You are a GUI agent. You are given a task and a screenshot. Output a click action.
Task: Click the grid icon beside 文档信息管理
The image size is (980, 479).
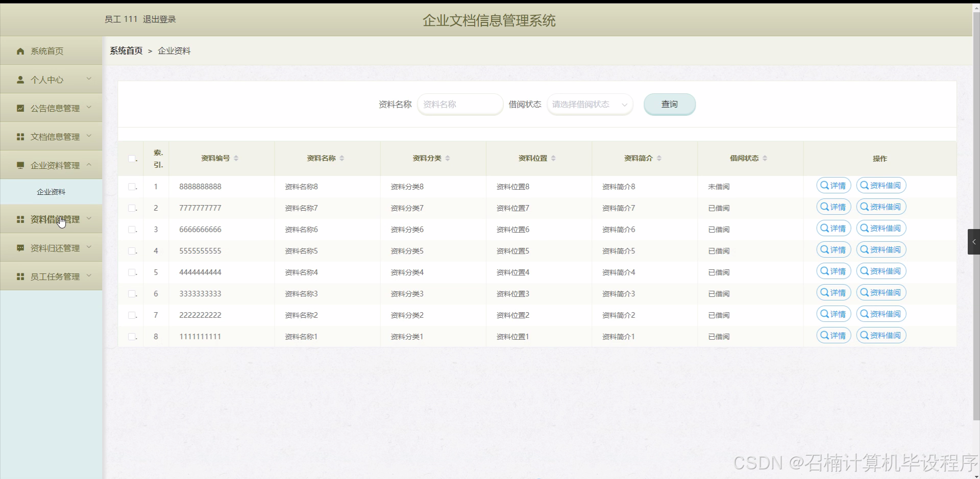[x=20, y=137]
